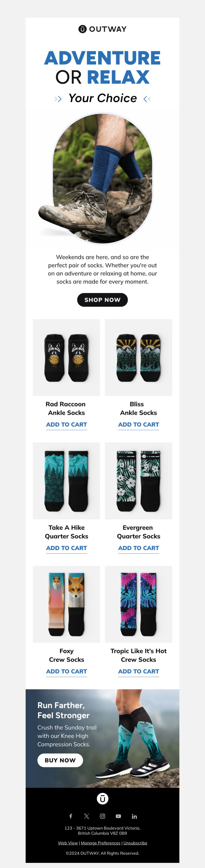Image resolution: width=205 pixels, height=868 pixels.
Task: Open the Foxy Crew Socks product image
Action: pyautogui.click(x=66, y=604)
